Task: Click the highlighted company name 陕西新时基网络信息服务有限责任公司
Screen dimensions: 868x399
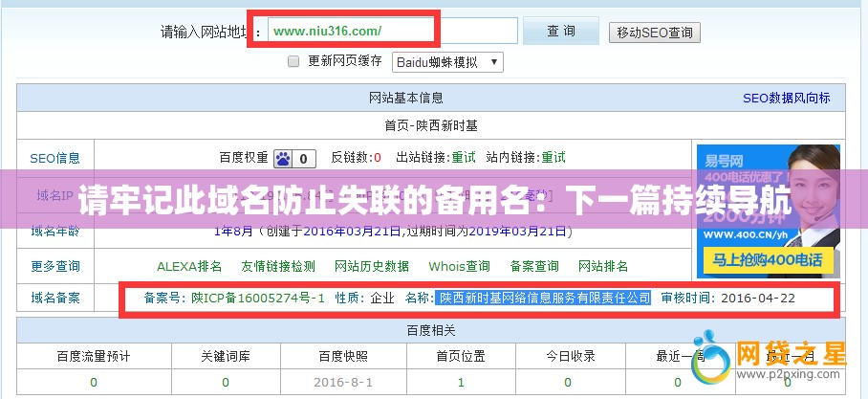Action: (543, 299)
